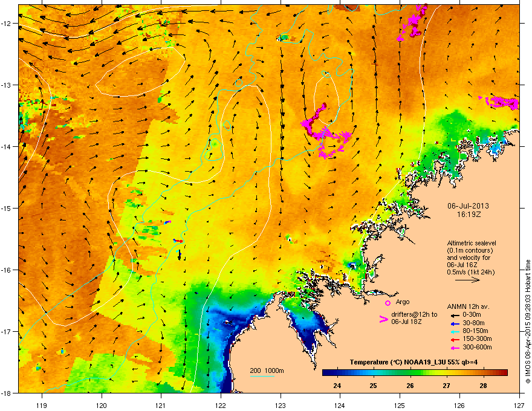The width and height of the screenshot is (532, 411).
Task: Click the colorbar tick label '25'
Action: (x=373, y=386)
